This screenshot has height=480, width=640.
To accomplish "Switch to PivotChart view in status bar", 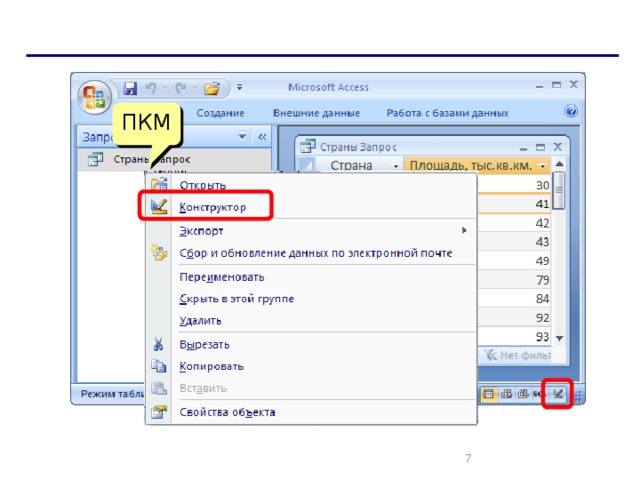I will pos(523,394).
